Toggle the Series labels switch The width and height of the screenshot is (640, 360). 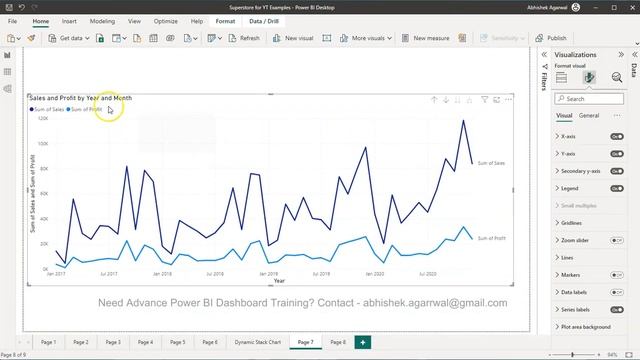click(x=617, y=310)
